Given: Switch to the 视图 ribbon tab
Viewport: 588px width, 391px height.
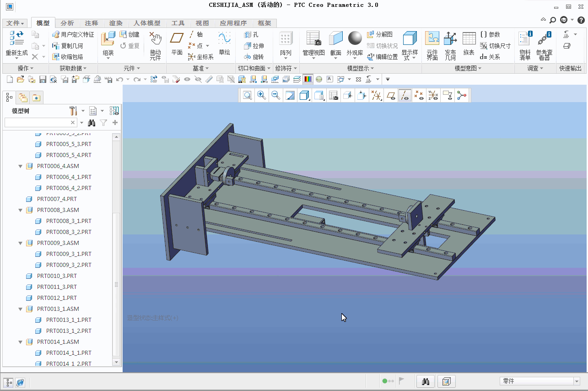Looking at the screenshot, I should (202, 23).
